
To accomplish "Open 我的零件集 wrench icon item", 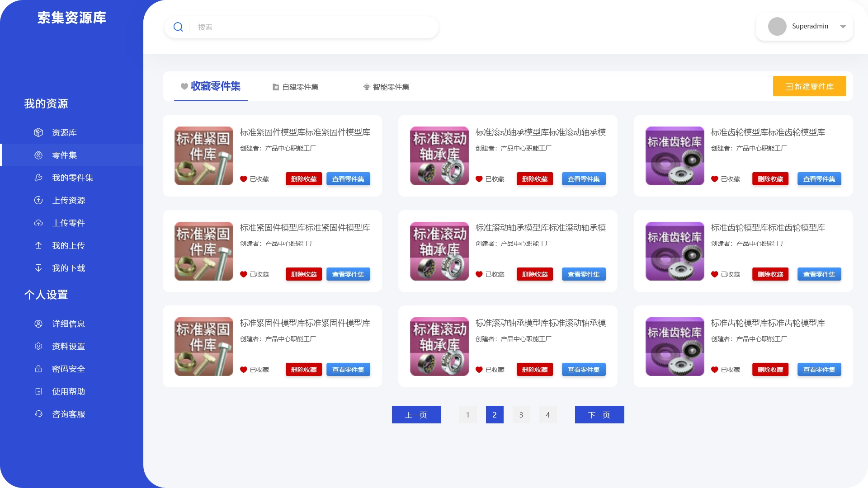I will pyautogui.click(x=38, y=178).
